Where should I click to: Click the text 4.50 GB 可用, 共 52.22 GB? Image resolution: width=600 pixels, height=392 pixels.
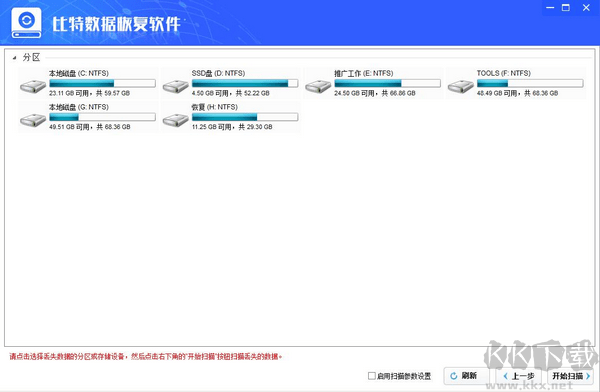(231, 93)
